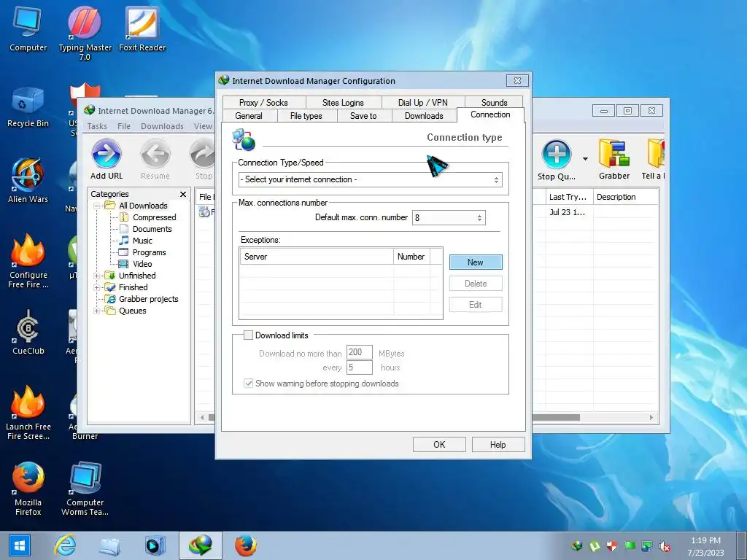Viewport: 747px width, 560px height.
Task: Click the uTorrent tray icon
Action: tap(595, 545)
